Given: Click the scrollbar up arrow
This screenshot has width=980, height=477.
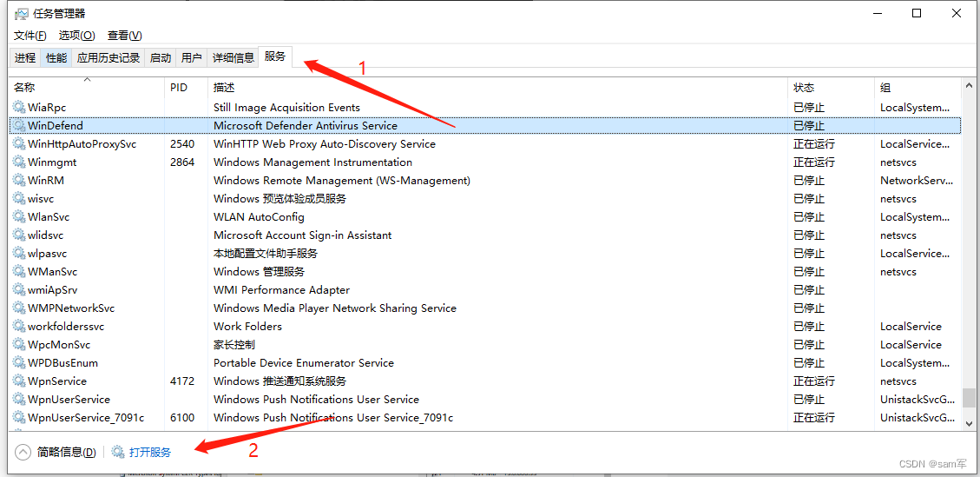Looking at the screenshot, I should coord(969,85).
